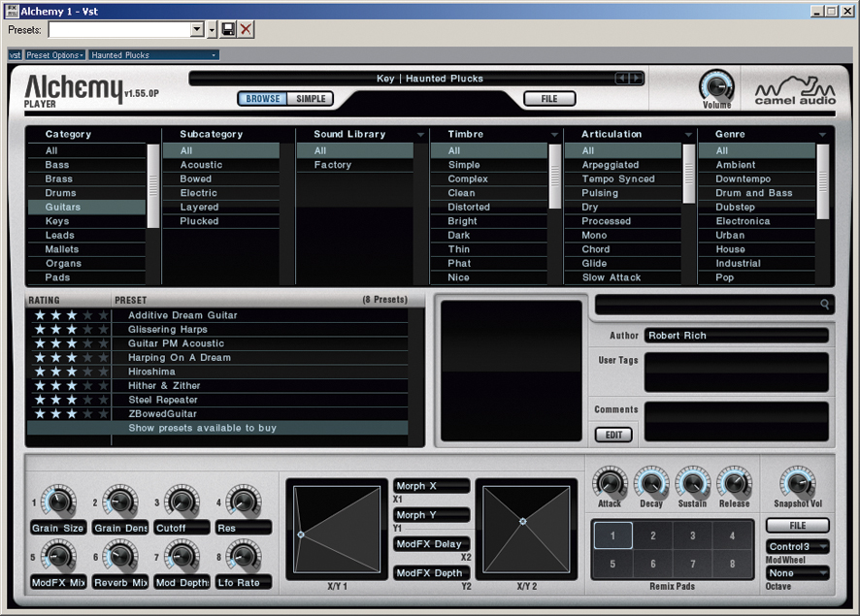Click the Res knob 4
This screenshot has height=616, width=860.
[x=244, y=501]
